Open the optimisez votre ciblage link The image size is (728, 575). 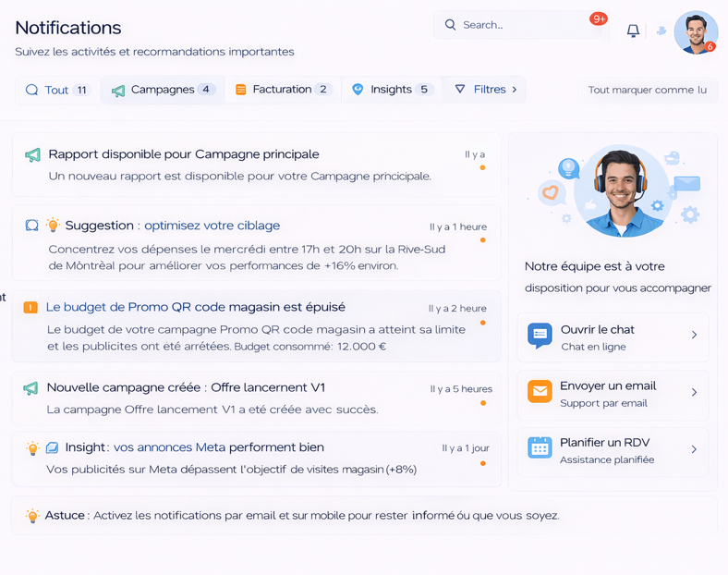coord(212,226)
